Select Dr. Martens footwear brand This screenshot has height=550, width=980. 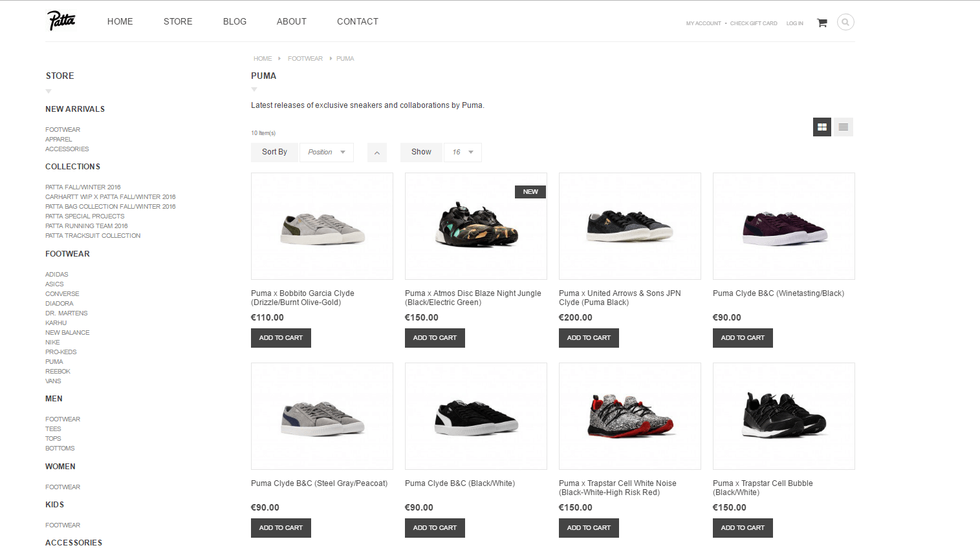(66, 313)
